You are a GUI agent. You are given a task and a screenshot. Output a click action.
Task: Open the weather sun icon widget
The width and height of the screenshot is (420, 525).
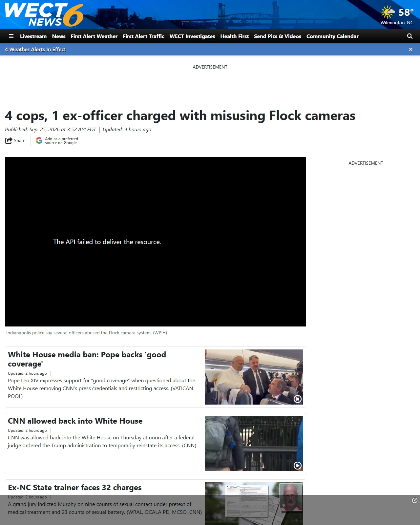388,12
